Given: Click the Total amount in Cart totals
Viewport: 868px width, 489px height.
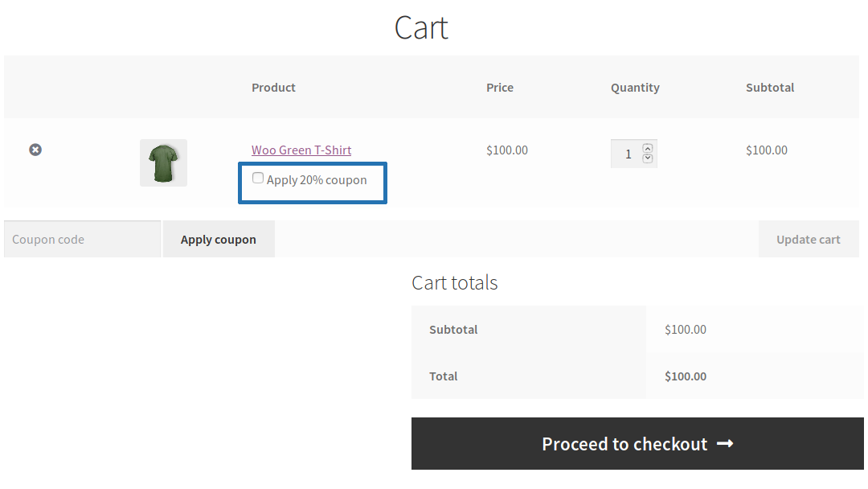Looking at the screenshot, I should (x=685, y=376).
